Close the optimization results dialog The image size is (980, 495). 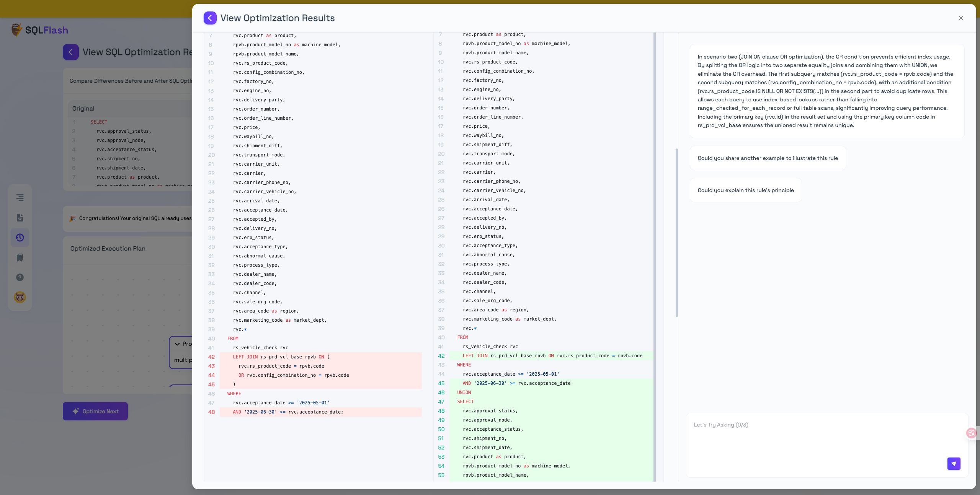click(960, 18)
